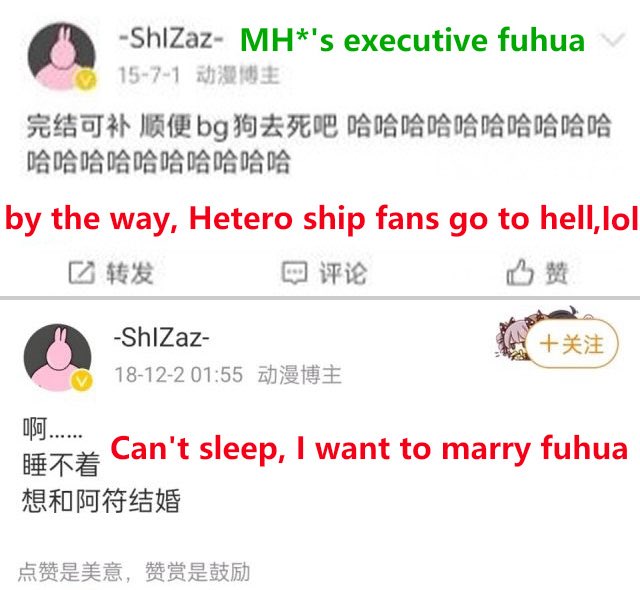Click the chibi character decoration near follow button
Image resolution: width=640 pixels, height=590 pixels.
click(x=531, y=330)
